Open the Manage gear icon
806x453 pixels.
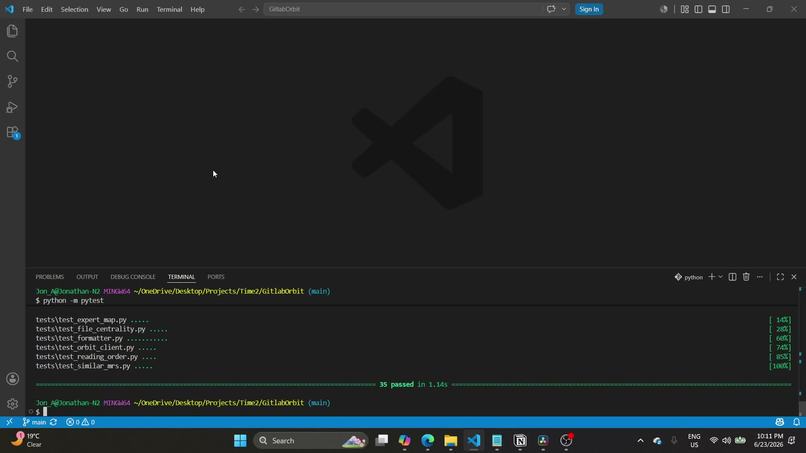pyautogui.click(x=12, y=404)
